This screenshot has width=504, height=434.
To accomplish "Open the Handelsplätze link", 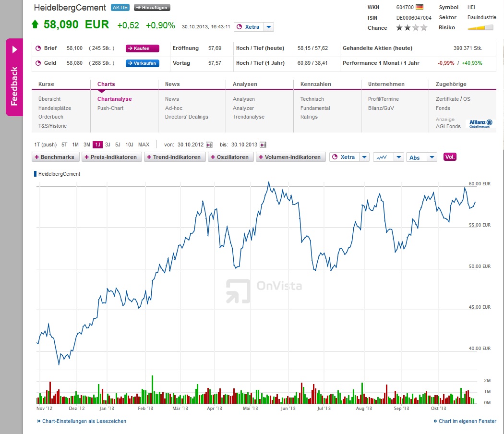I will 55,108.
